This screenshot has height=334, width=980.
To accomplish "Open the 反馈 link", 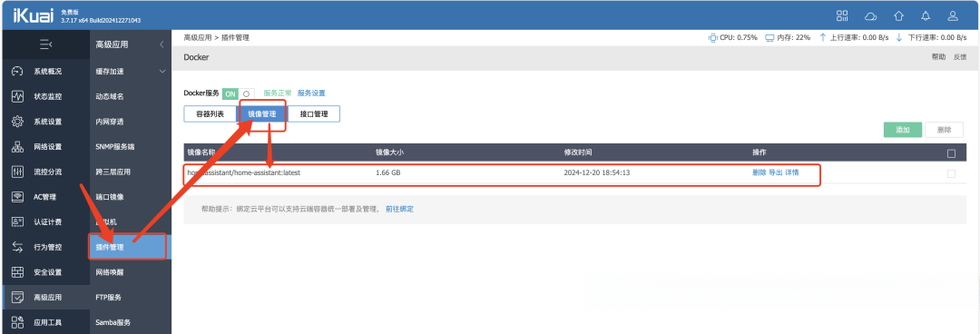I will pos(959,57).
